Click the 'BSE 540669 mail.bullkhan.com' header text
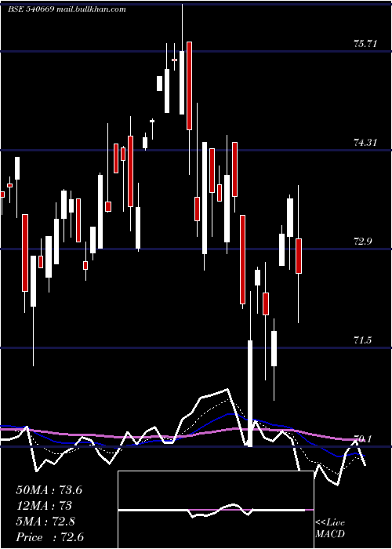 67,9
